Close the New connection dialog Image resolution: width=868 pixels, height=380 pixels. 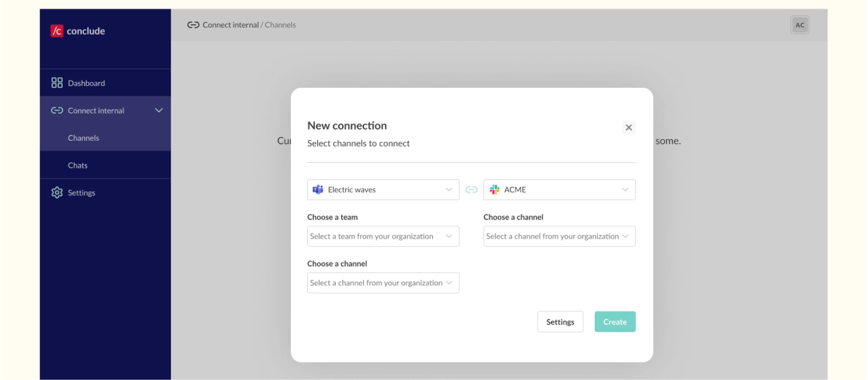(x=628, y=127)
